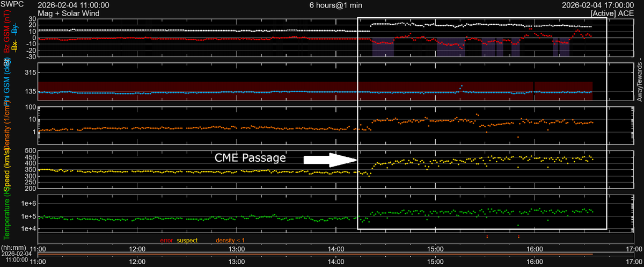This screenshot has width=644, height=267.
Task: Click the '350' tick on speed axis
Action: click(x=30, y=170)
